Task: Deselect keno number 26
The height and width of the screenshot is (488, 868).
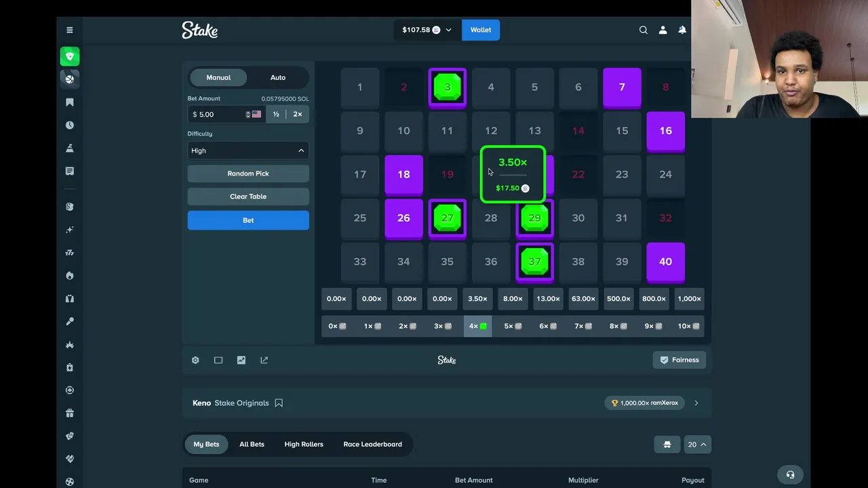Action: [x=403, y=218]
